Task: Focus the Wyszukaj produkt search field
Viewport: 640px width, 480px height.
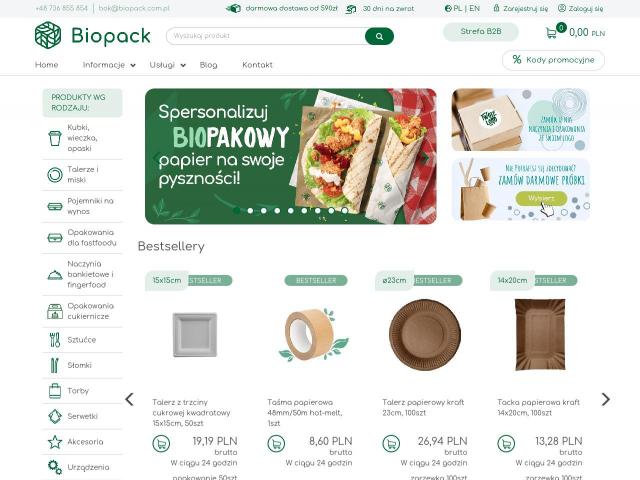Action: (x=265, y=36)
